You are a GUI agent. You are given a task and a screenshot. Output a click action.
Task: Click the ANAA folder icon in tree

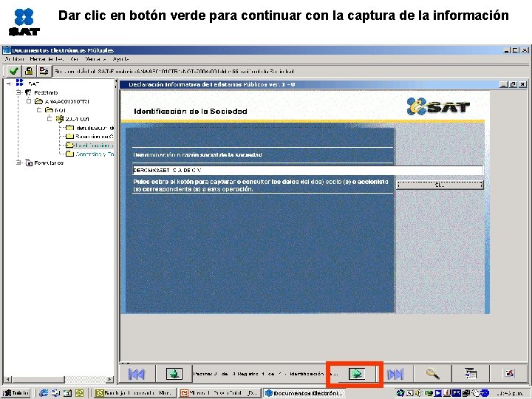click(38, 101)
